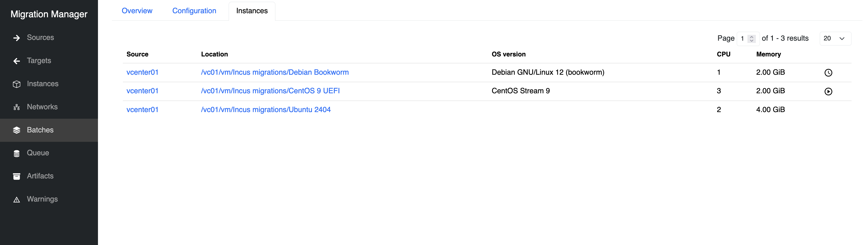The height and width of the screenshot is (245, 868).
Task: Click the Targets left-arrow icon
Action: pos(16,61)
